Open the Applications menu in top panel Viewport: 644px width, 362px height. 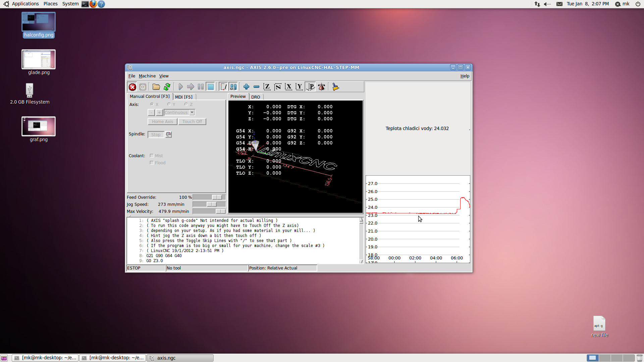[x=25, y=4]
